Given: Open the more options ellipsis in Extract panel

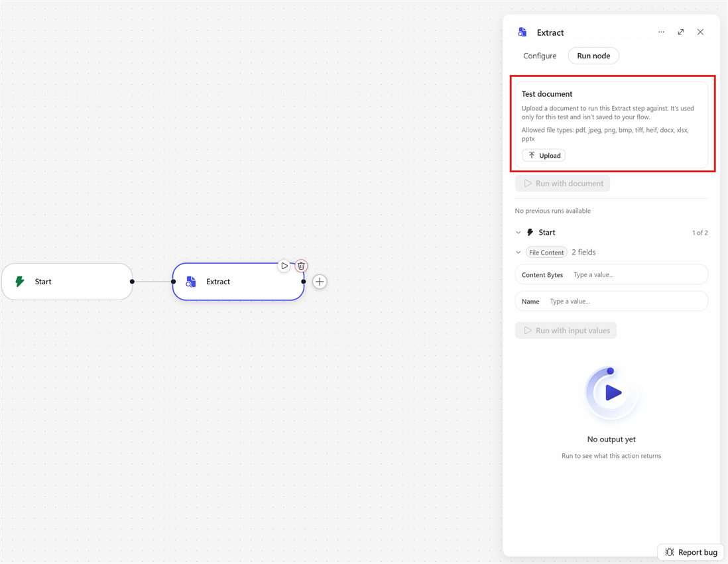Looking at the screenshot, I should [661, 32].
